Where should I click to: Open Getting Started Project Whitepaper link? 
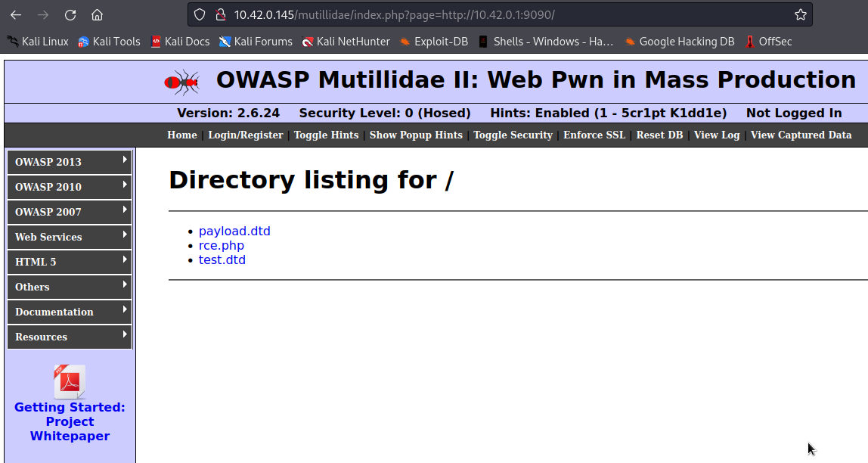pyautogui.click(x=70, y=421)
